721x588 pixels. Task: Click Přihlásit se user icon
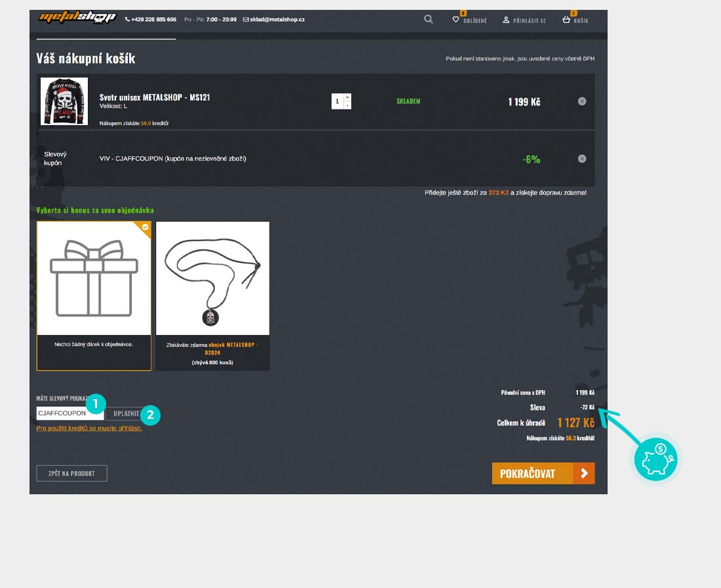point(506,20)
